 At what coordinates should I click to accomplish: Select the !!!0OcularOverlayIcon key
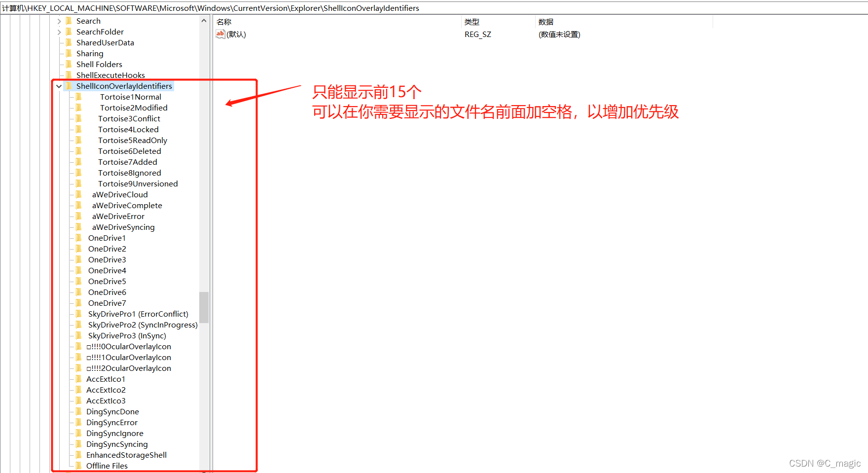pyautogui.click(x=129, y=346)
